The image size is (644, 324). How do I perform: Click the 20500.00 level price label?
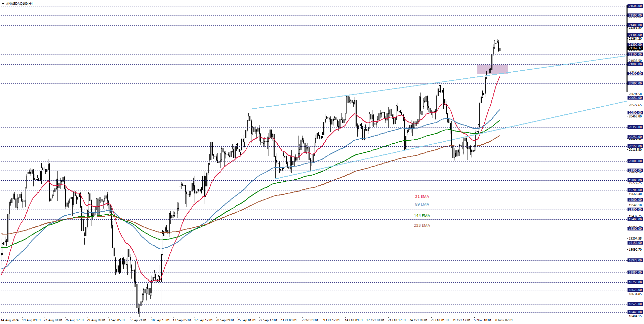click(635, 113)
